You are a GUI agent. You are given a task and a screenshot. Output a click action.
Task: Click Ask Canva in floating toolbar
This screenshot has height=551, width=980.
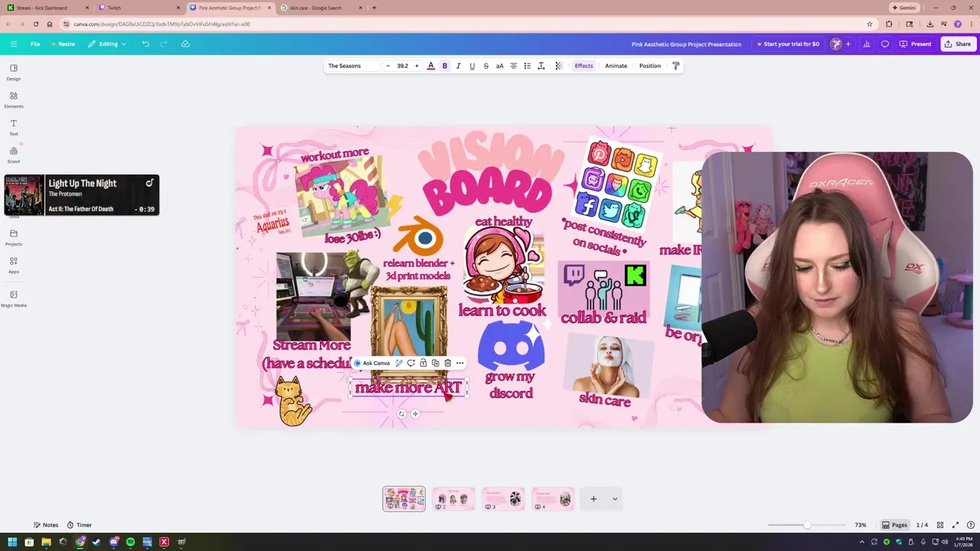(x=372, y=363)
